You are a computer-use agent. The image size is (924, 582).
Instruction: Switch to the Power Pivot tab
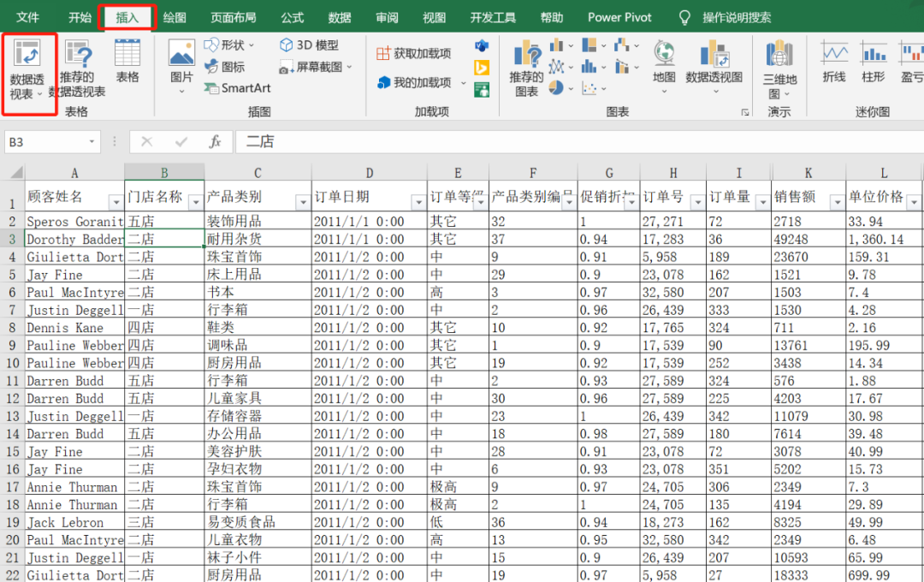click(x=619, y=18)
